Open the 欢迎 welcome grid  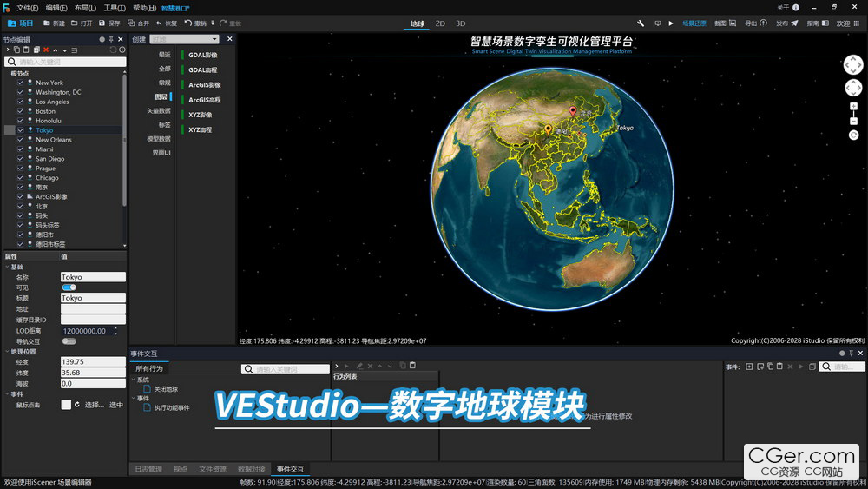848,23
